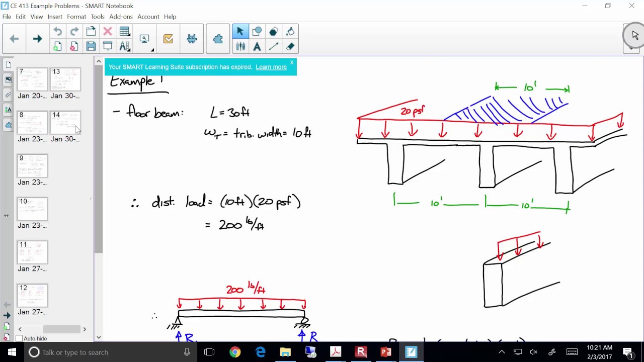Insert a table from the toolbar
The width and height of the screenshot is (644, 362).
click(x=124, y=32)
